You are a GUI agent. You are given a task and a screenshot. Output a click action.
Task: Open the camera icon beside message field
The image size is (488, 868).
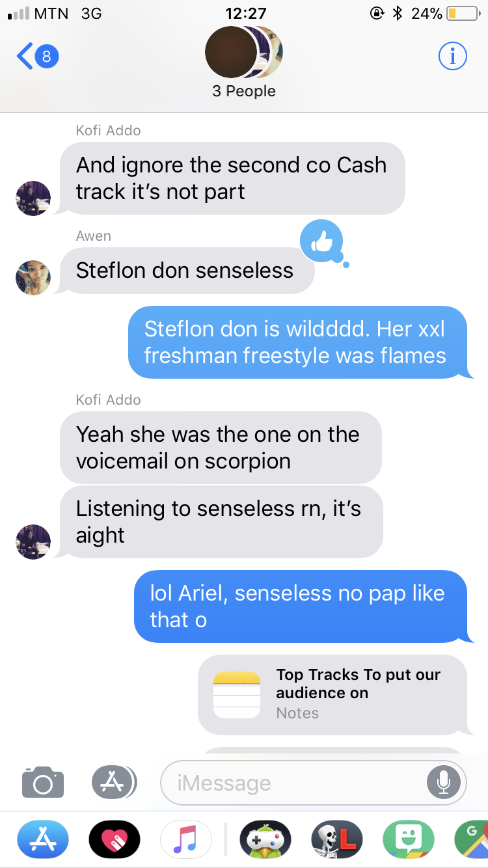point(43,781)
